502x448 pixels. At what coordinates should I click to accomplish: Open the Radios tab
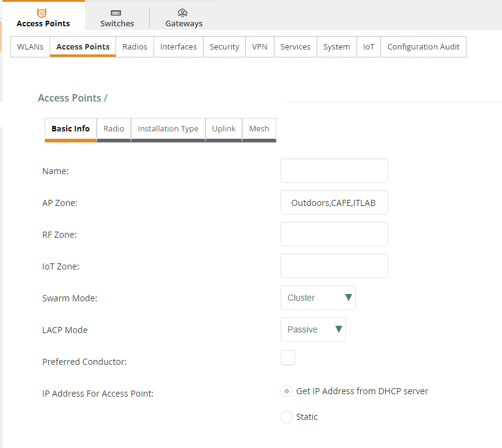pos(135,46)
